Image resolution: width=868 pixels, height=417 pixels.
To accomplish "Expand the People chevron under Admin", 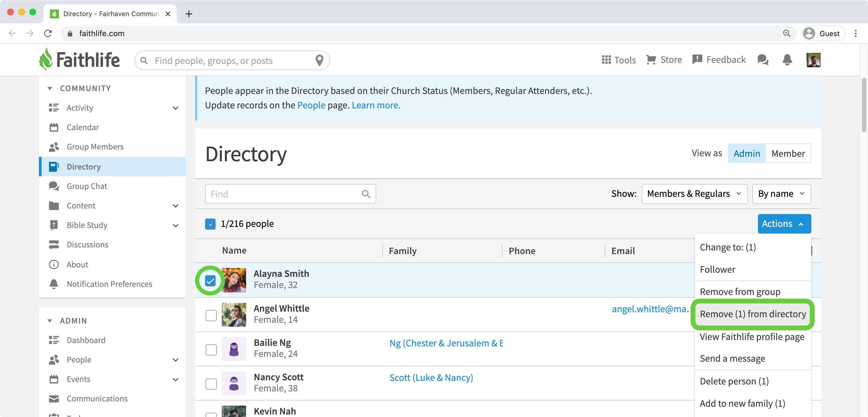I will [x=175, y=360].
